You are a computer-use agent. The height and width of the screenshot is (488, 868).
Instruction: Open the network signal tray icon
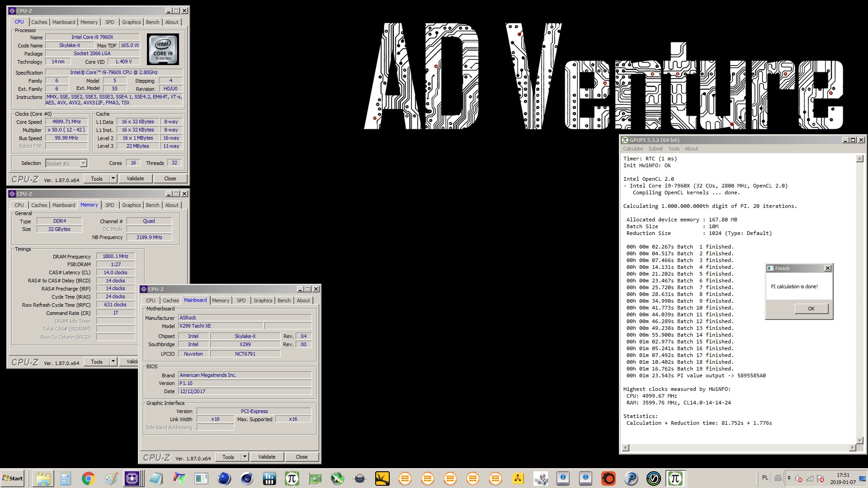pyautogui.click(x=810, y=479)
